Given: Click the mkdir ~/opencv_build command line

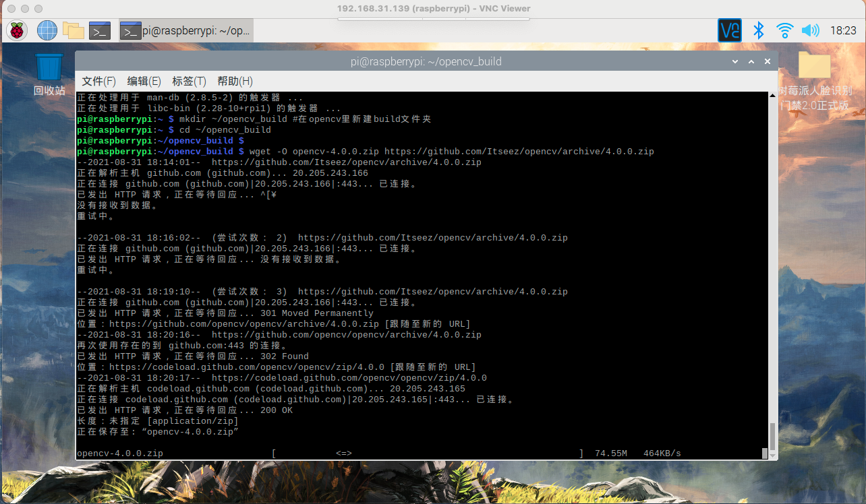Looking at the screenshot, I should click(x=254, y=119).
